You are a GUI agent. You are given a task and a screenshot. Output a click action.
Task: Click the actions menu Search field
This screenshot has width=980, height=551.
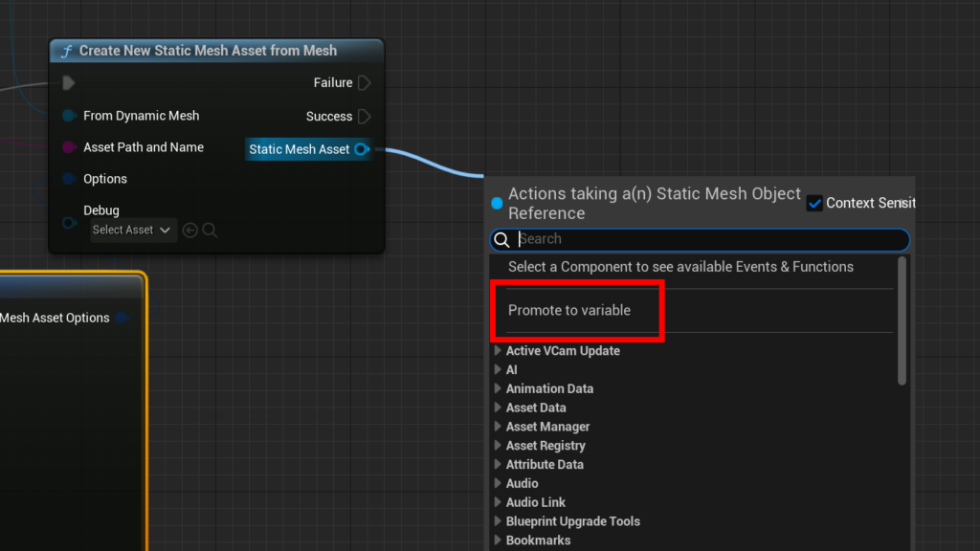pyautogui.click(x=700, y=239)
